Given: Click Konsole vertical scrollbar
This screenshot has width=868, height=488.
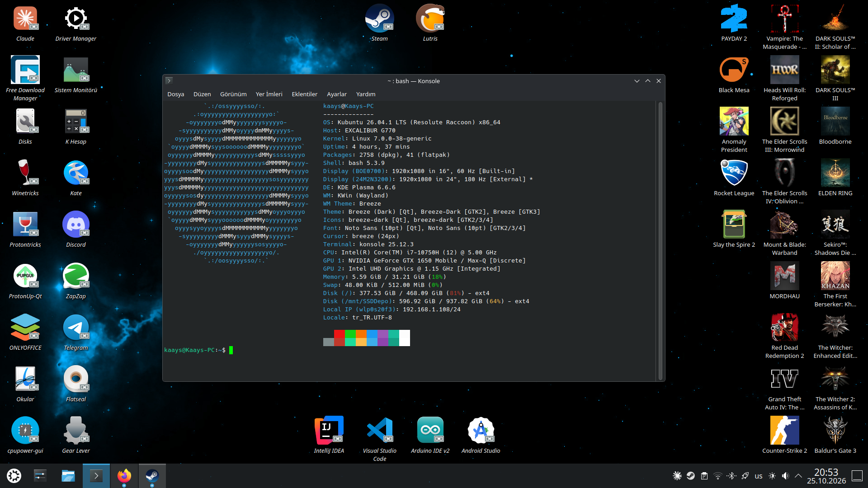Looking at the screenshot, I should (x=660, y=241).
